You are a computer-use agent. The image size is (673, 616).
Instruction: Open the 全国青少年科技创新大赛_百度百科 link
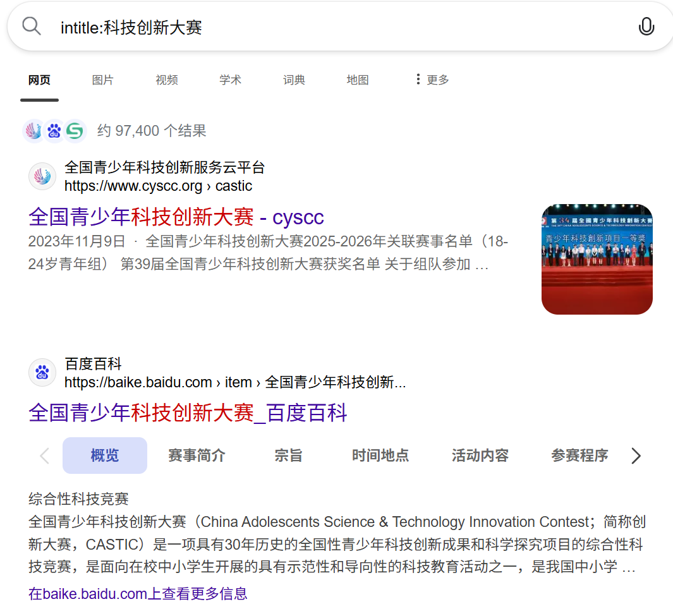188,413
